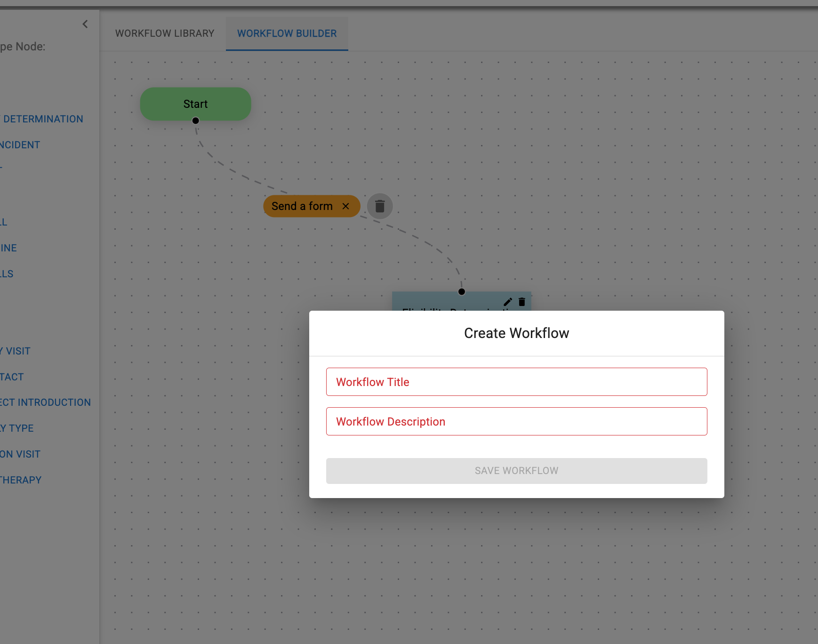Choose the Determination node type in sidebar
Screen dimensions: 818x644
click(x=43, y=119)
